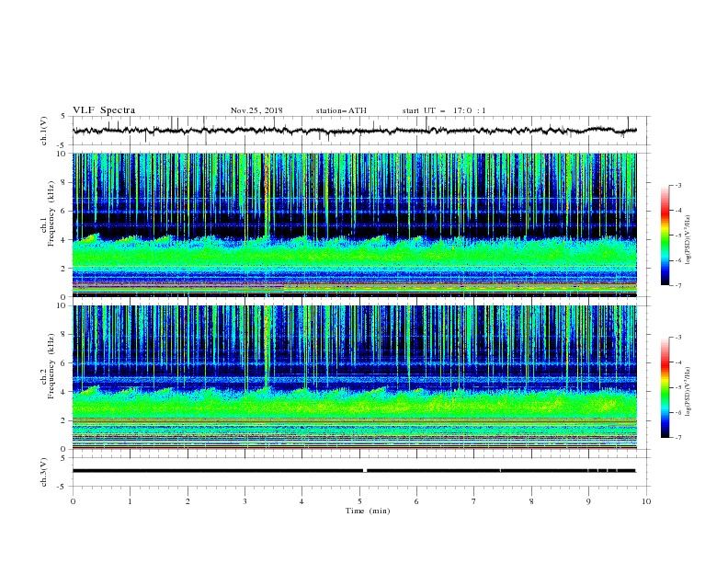The image size is (728, 563).
Task: Click the time axis tick label "5"
Action: (x=359, y=501)
